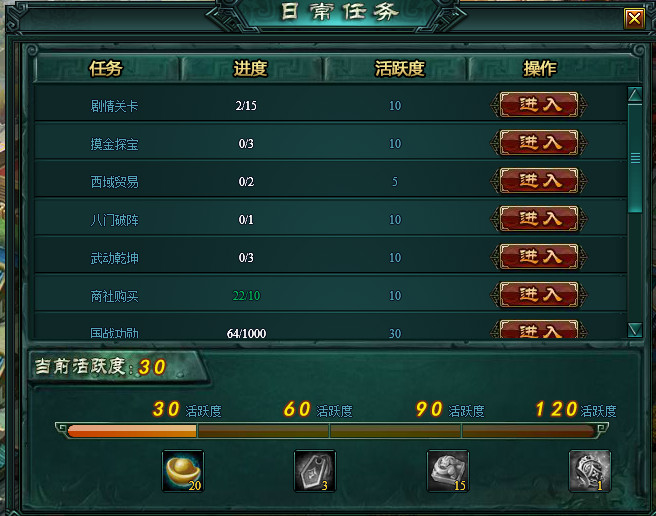Select the token tag reward icon
Image resolution: width=656 pixels, height=516 pixels.
[x=315, y=471]
